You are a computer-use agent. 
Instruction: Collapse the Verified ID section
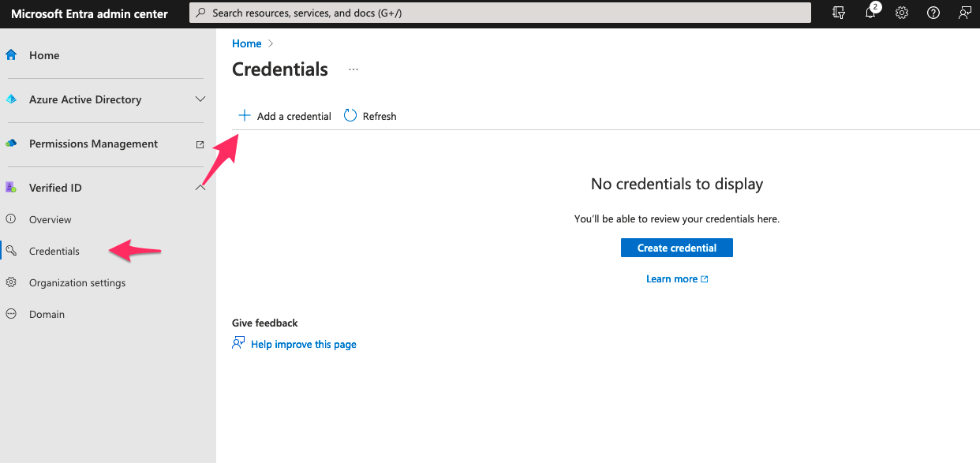pos(200,188)
